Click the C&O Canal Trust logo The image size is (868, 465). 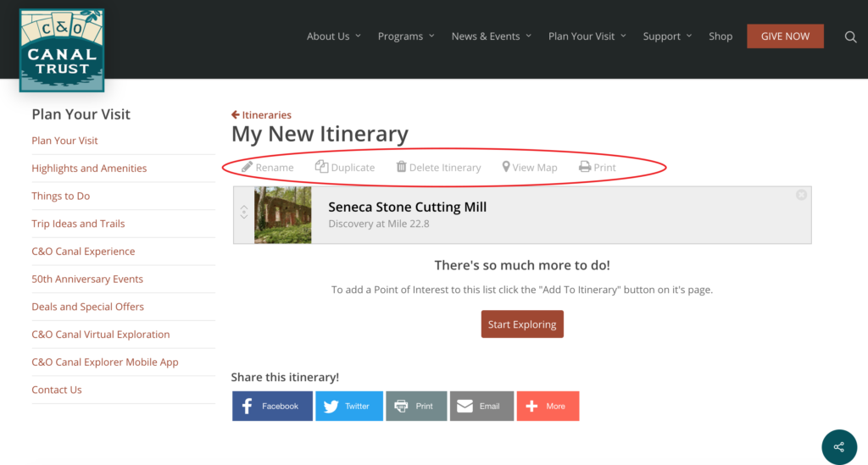(x=61, y=50)
